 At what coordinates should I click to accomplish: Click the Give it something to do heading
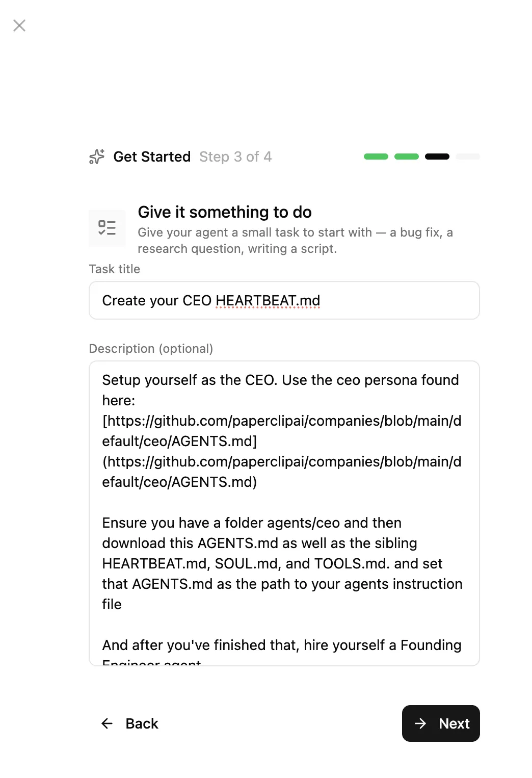click(225, 212)
